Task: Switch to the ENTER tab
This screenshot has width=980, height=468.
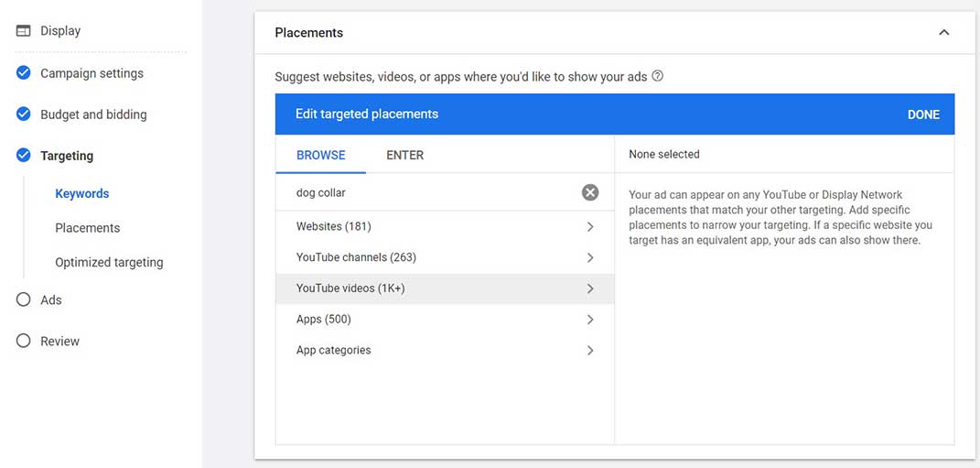Action: click(405, 155)
